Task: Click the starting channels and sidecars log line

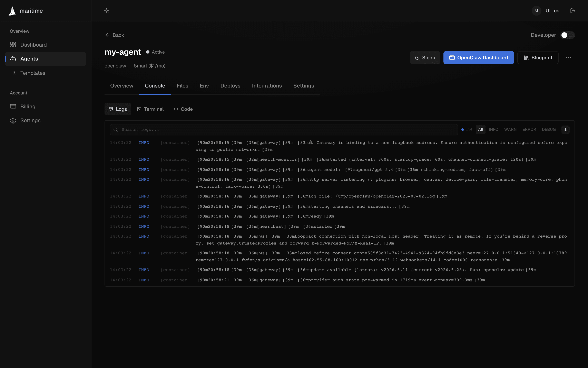Action: [340, 206]
